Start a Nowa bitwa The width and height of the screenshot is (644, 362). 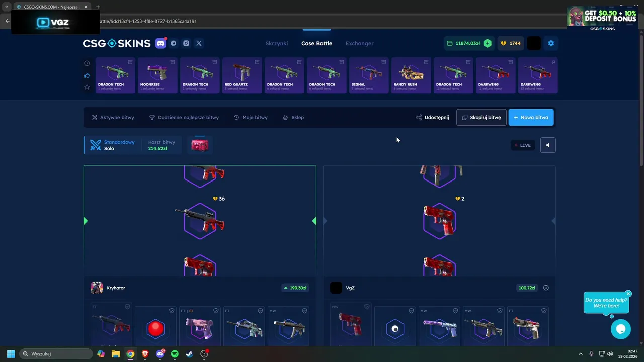click(x=531, y=117)
